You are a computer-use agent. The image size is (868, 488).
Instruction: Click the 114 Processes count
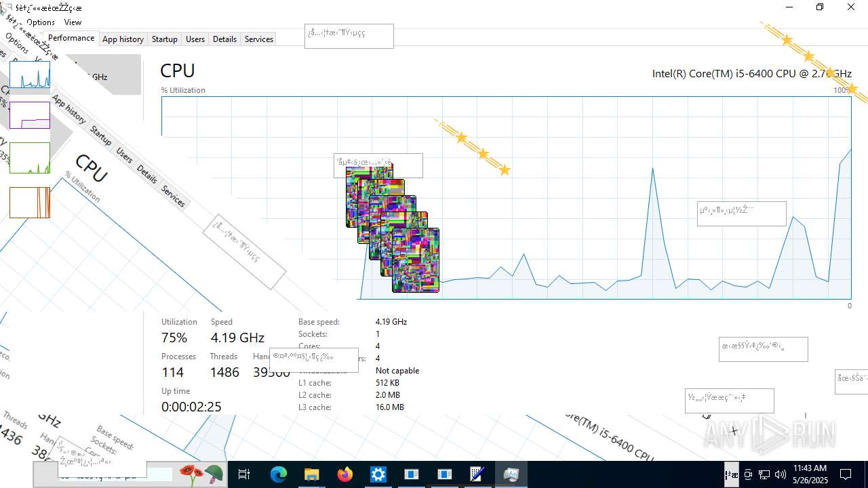coord(172,372)
